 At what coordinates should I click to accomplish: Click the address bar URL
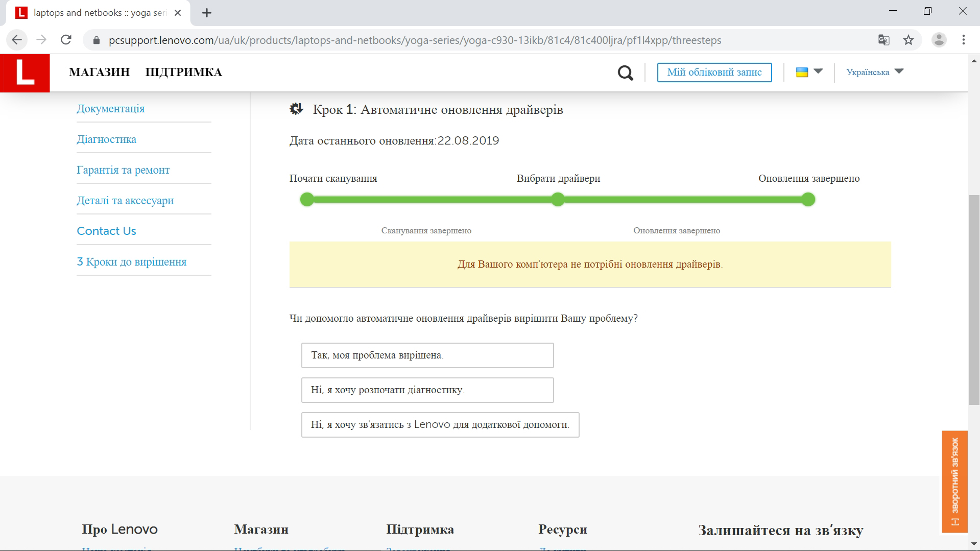[x=415, y=40]
